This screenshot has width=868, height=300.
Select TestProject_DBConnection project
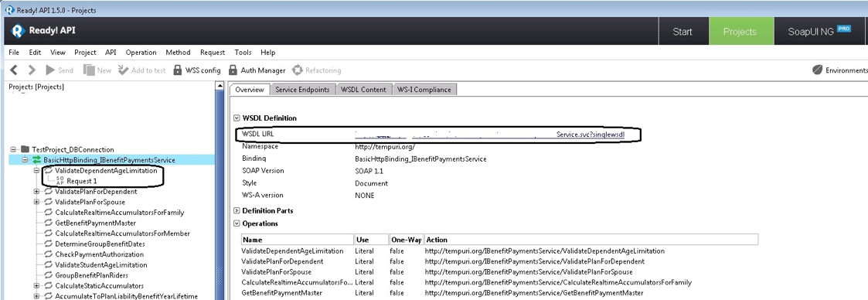tap(73, 149)
